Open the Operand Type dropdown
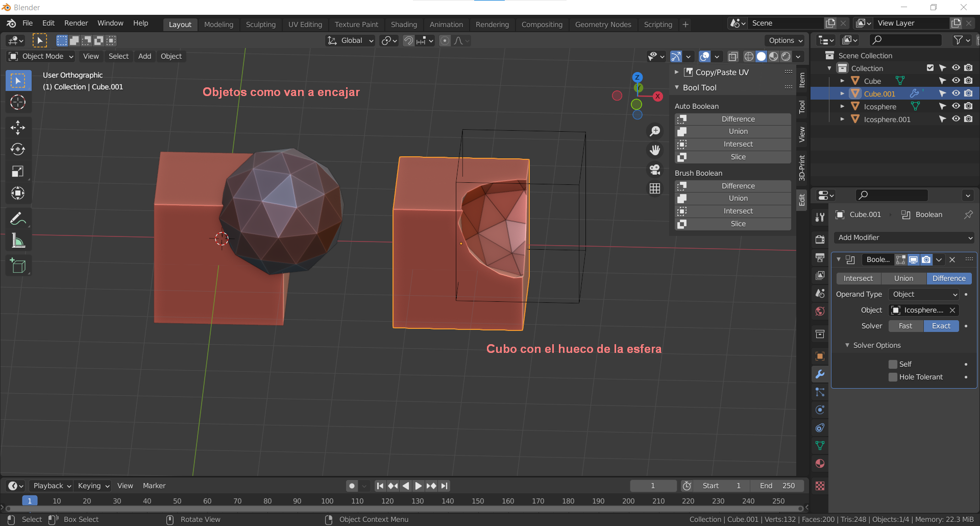This screenshot has height=526, width=980. [x=924, y=294]
